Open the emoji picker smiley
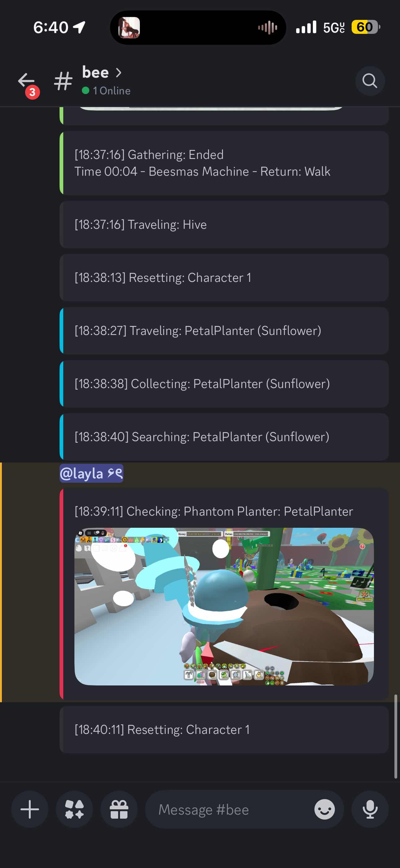Viewport: 400px width, 868px height. (325, 809)
